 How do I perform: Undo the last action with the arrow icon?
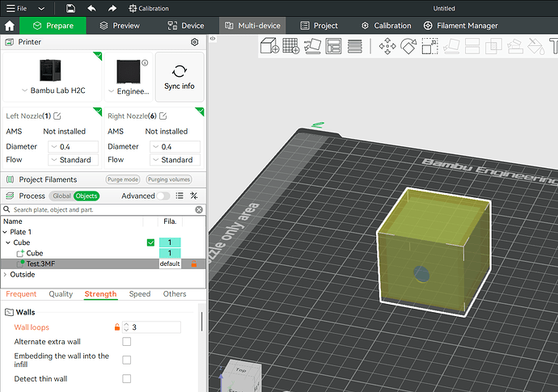[x=91, y=8]
